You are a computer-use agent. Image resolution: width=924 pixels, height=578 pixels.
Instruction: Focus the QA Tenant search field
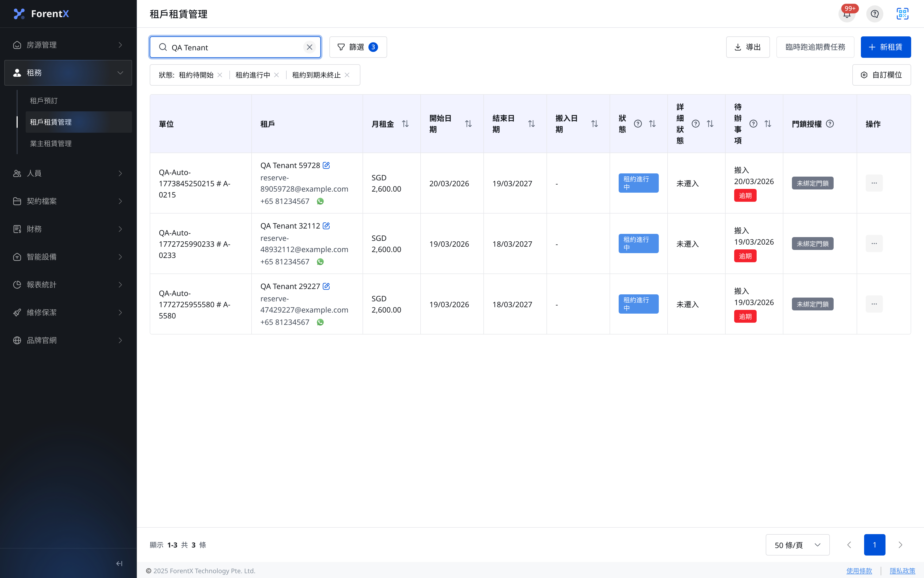click(235, 47)
